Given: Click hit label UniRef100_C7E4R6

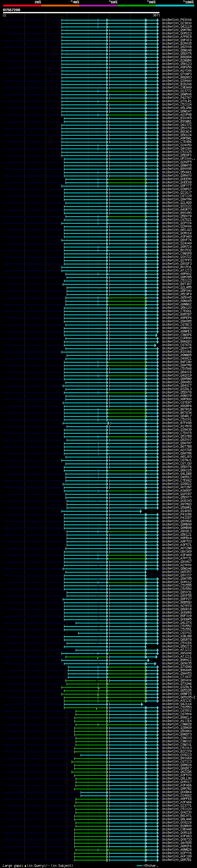Looking at the screenshot, I should [x=177, y=142].
